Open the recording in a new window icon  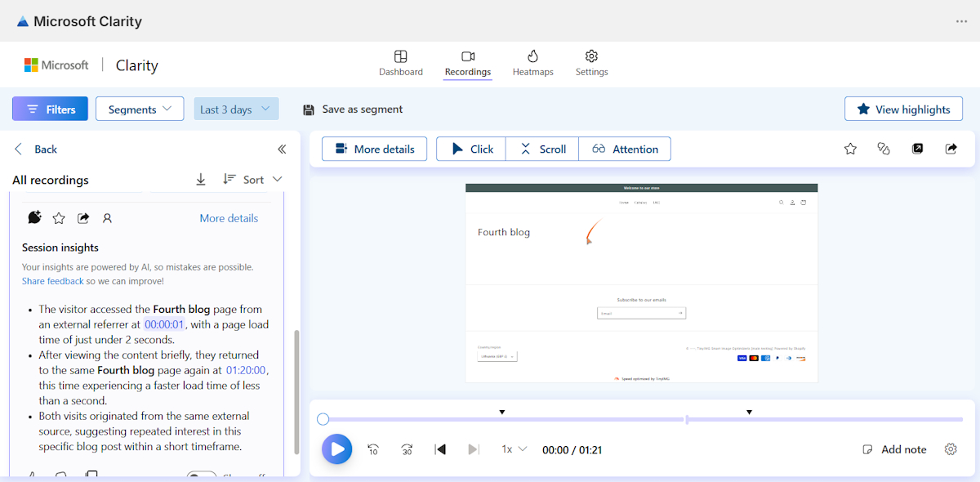point(918,149)
